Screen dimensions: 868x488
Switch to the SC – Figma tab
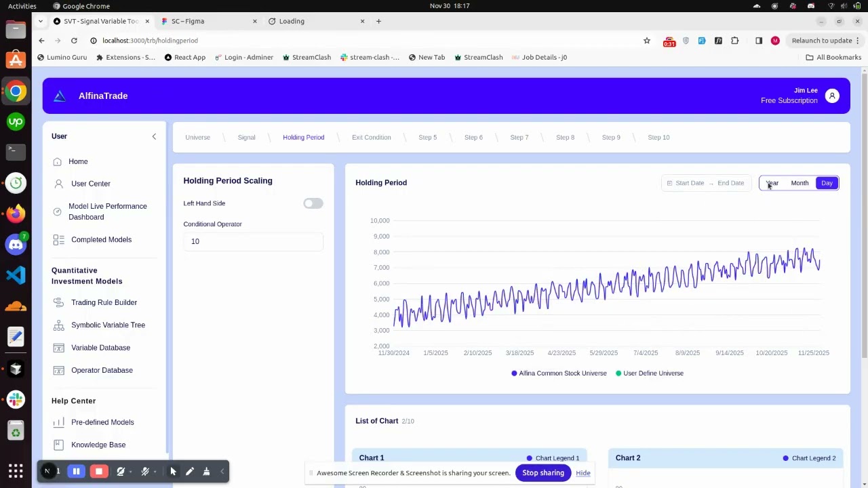[x=208, y=21]
